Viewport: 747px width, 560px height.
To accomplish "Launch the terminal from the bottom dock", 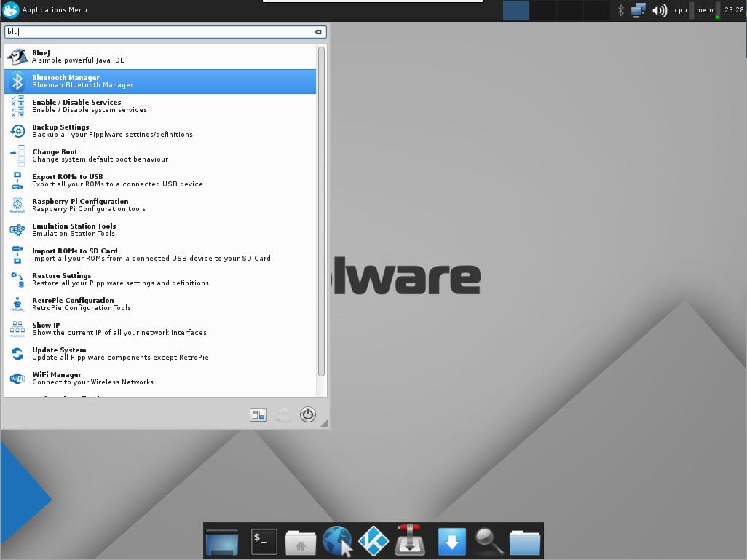I will point(264,541).
